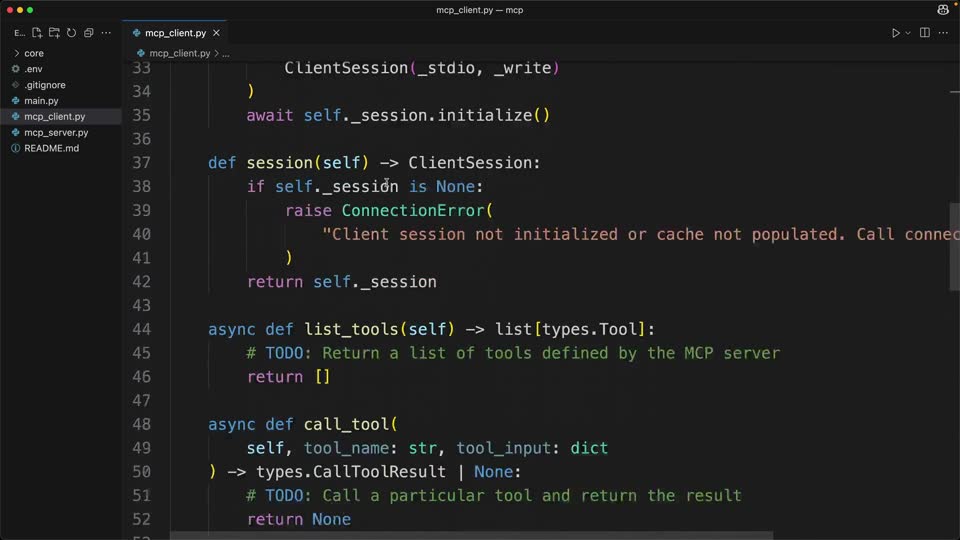Click the breadcrumb ellipsis segment
The height and width of the screenshot is (540, 960).
[226, 53]
